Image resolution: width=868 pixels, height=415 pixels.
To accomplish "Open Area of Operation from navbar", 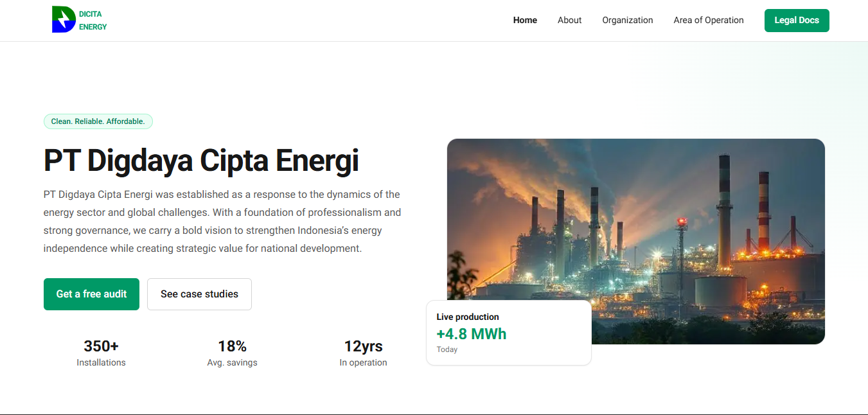I will (708, 20).
